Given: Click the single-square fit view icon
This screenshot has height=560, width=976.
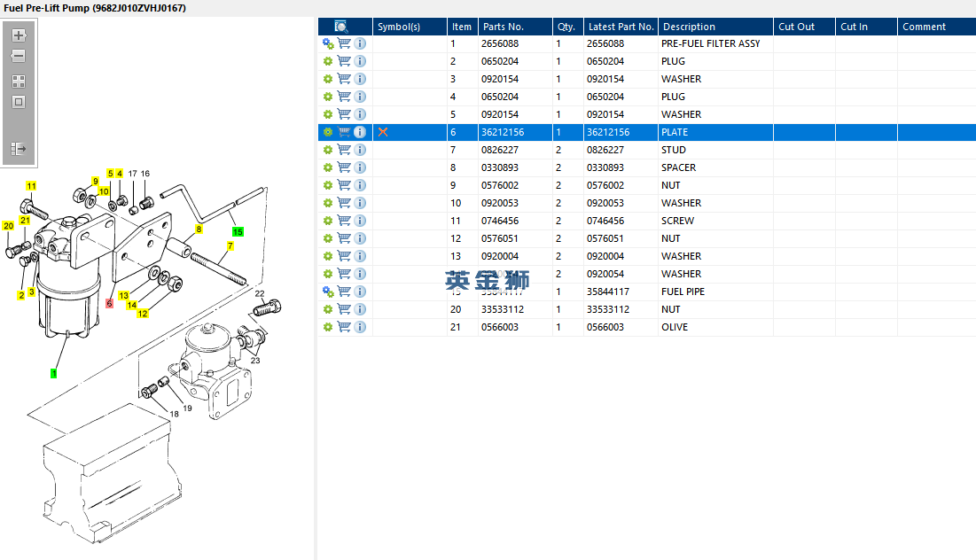Looking at the screenshot, I should 19,102.
